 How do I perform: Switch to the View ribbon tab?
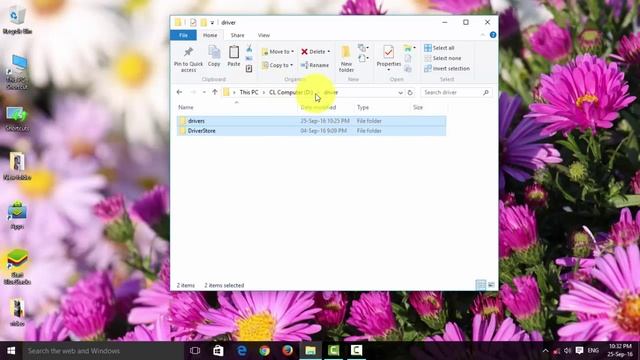pos(264,36)
